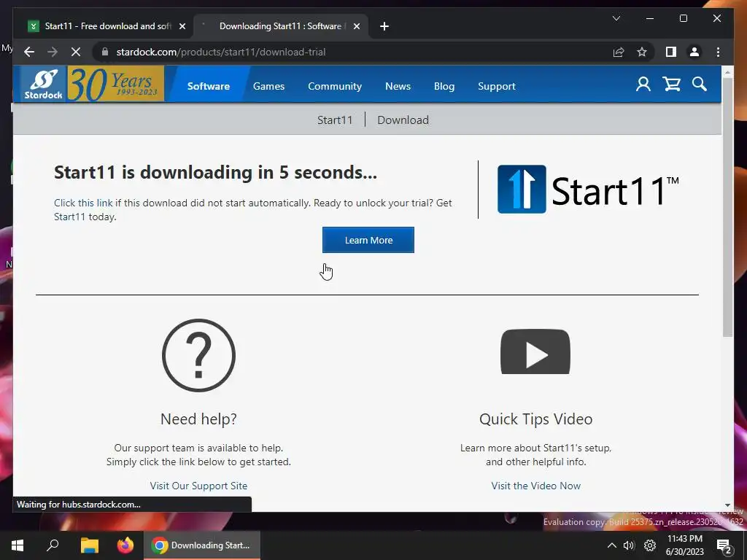
Task: Open the 30 Years anniversary banner
Action: pos(115,84)
